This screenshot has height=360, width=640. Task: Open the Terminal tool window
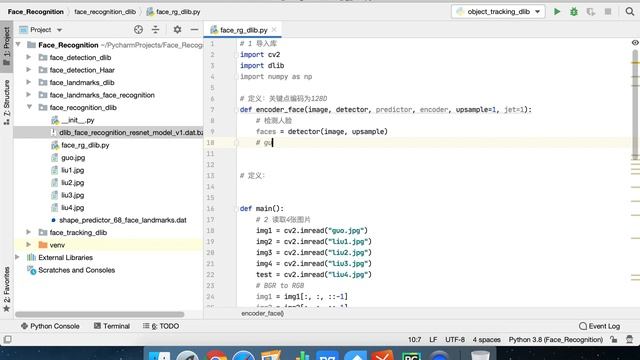tap(112, 326)
